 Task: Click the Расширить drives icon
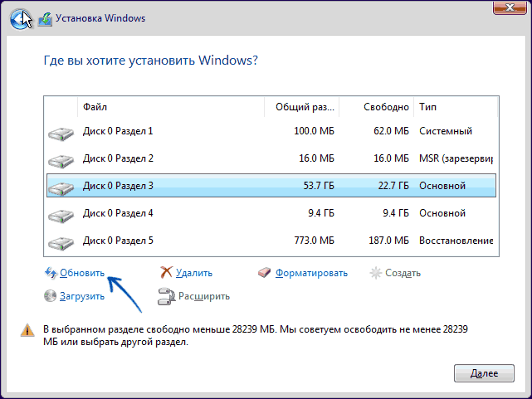point(166,297)
